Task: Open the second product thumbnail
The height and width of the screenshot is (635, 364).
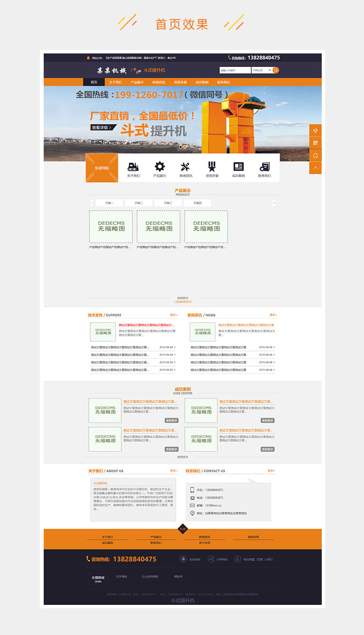Action: tap(158, 227)
